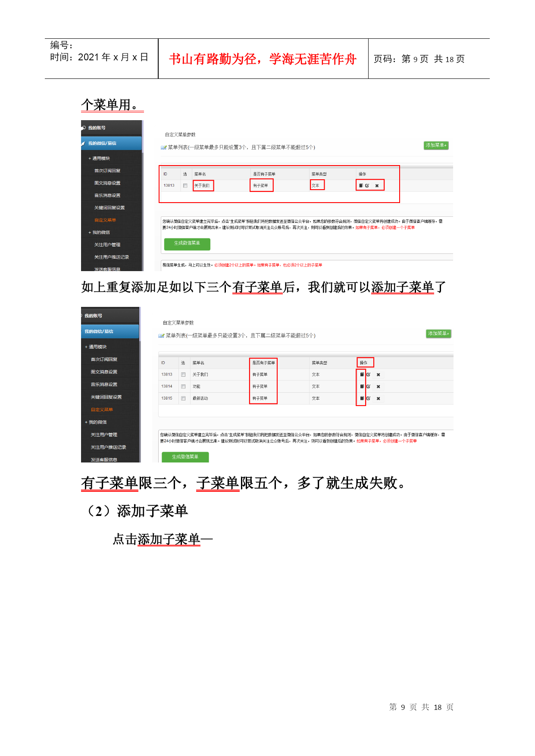This screenshot has width=535, height=756.
Task: Click the edit icon in the single-row table
Action: click(x=367, y=186)
